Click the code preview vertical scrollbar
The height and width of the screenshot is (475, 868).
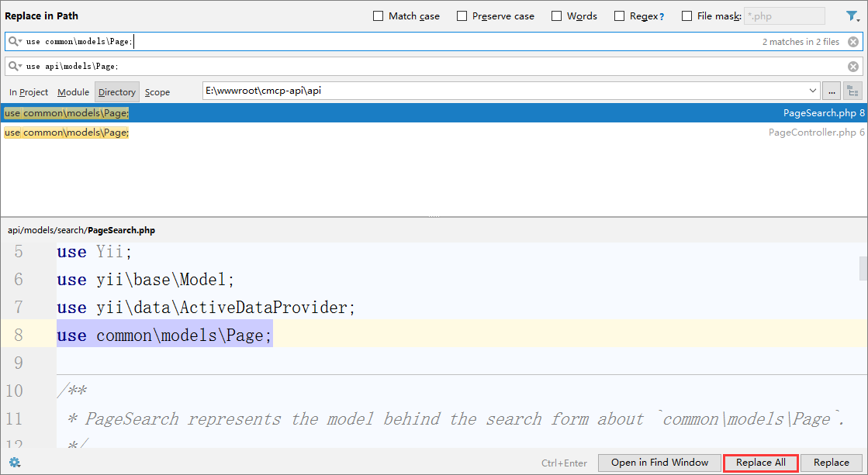point(863,268)
